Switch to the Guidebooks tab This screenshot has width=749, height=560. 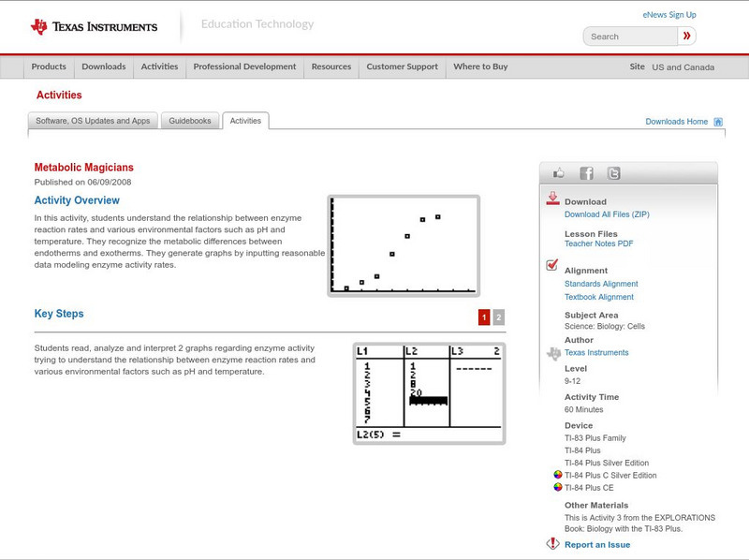pos(187,120)
